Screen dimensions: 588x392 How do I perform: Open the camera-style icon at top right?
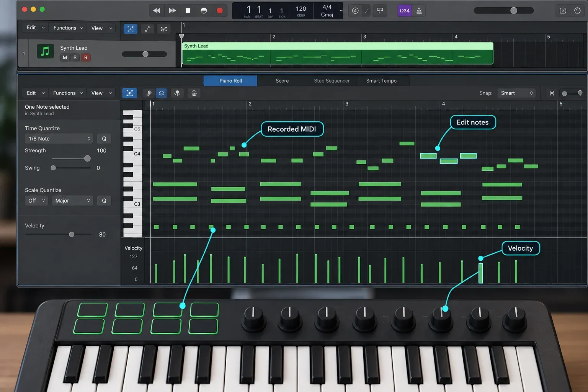(x=563, y=11)
